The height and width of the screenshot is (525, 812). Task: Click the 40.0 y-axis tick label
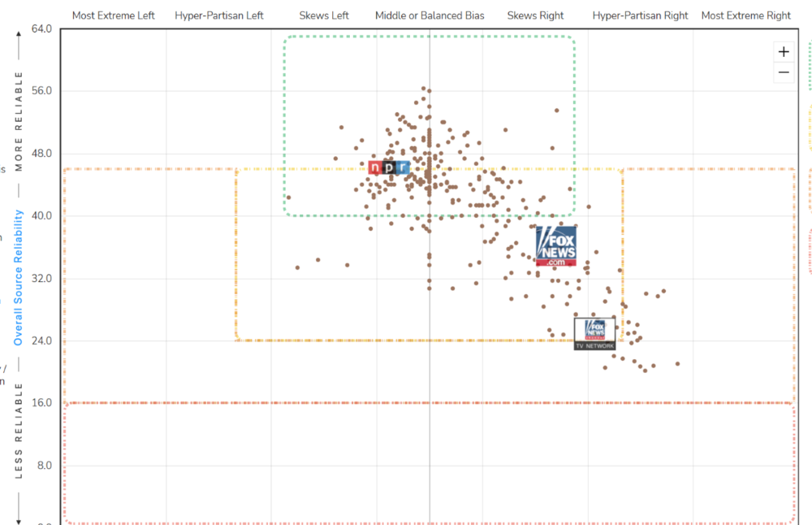coord(41,216)
